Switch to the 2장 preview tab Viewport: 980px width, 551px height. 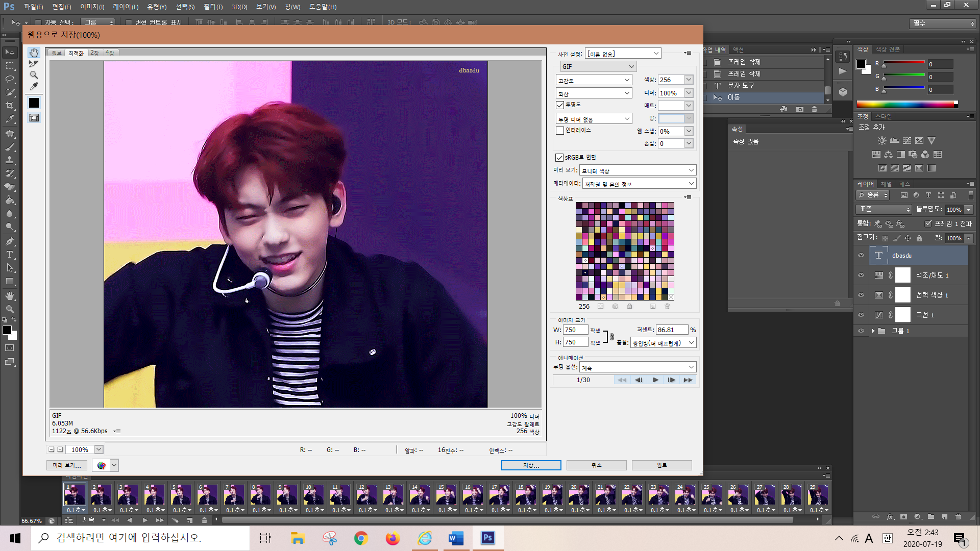[95, 53]
